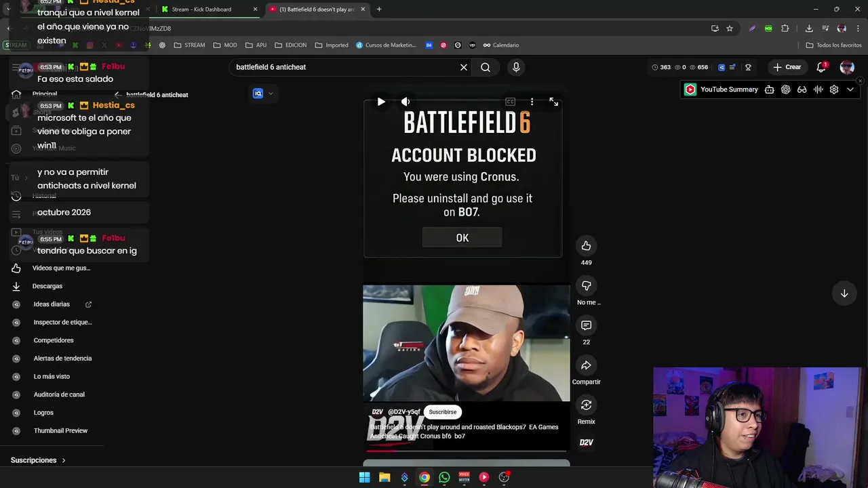Open Chrome downloads icon
This screenshot has height=488, width=868.
[809, 28]
